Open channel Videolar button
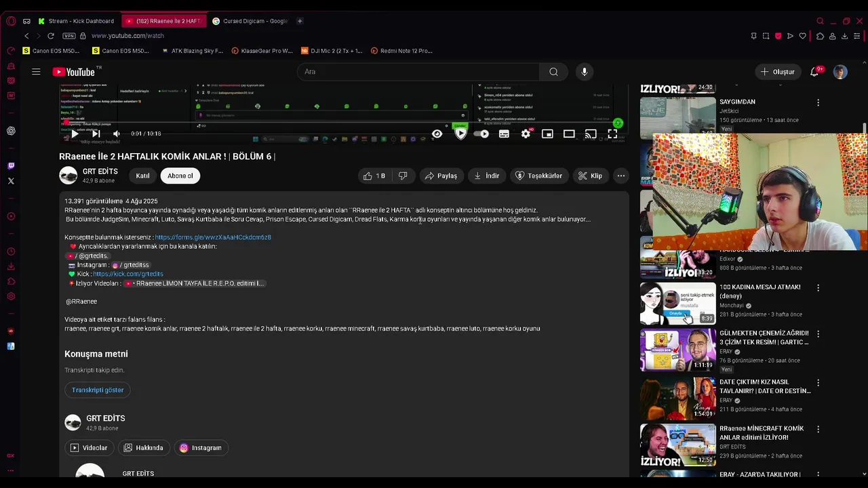Viewport: 868px width, 488px height. 89,448
